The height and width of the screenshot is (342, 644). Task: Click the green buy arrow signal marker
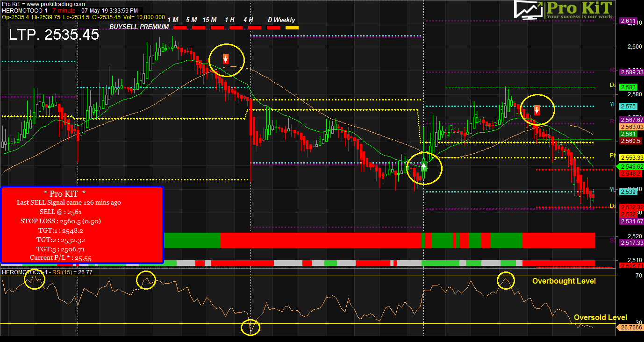(x=424, y=167)
